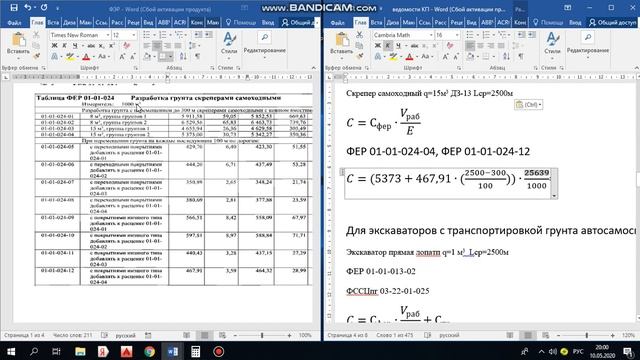Toggle paragraph marks in left Word window

(x=198, y=57)
